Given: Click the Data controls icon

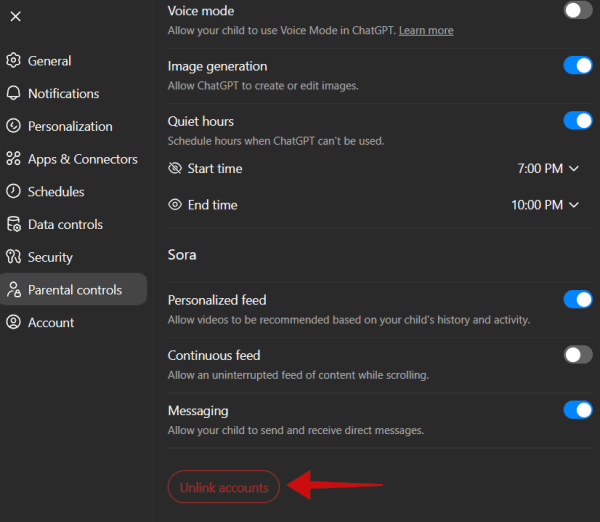Looking at the screenshot, I should 14,224.
